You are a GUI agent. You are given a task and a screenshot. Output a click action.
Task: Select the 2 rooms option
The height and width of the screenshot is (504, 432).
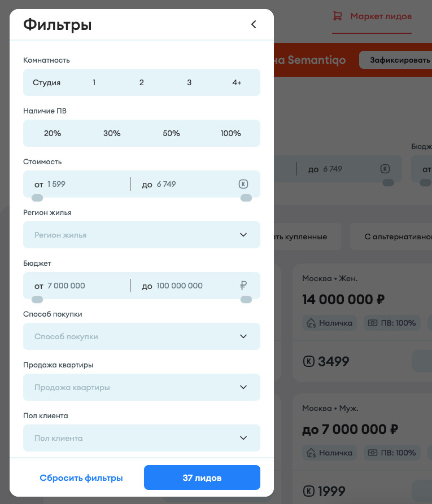pyautogui.click(x=142, y=82)
